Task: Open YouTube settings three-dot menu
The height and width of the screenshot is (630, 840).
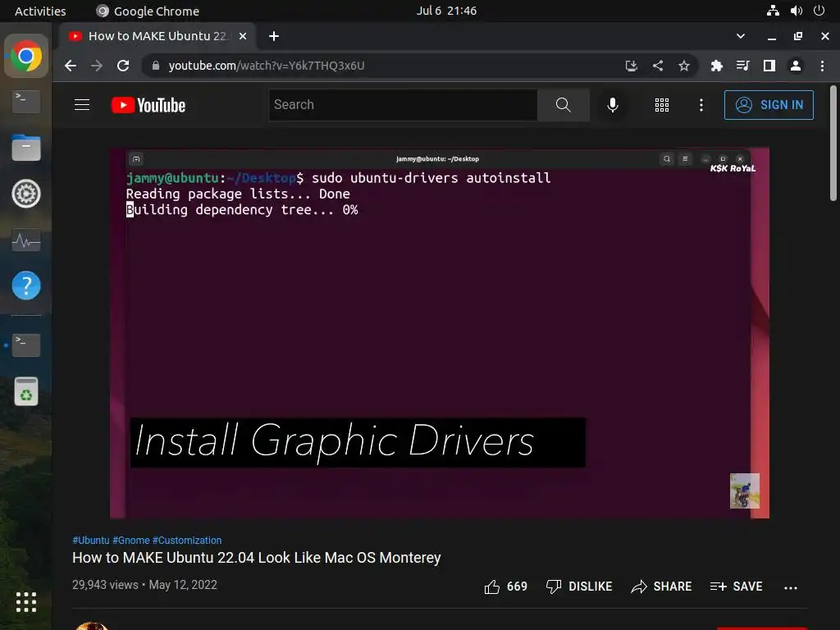Action: point(701,104)
